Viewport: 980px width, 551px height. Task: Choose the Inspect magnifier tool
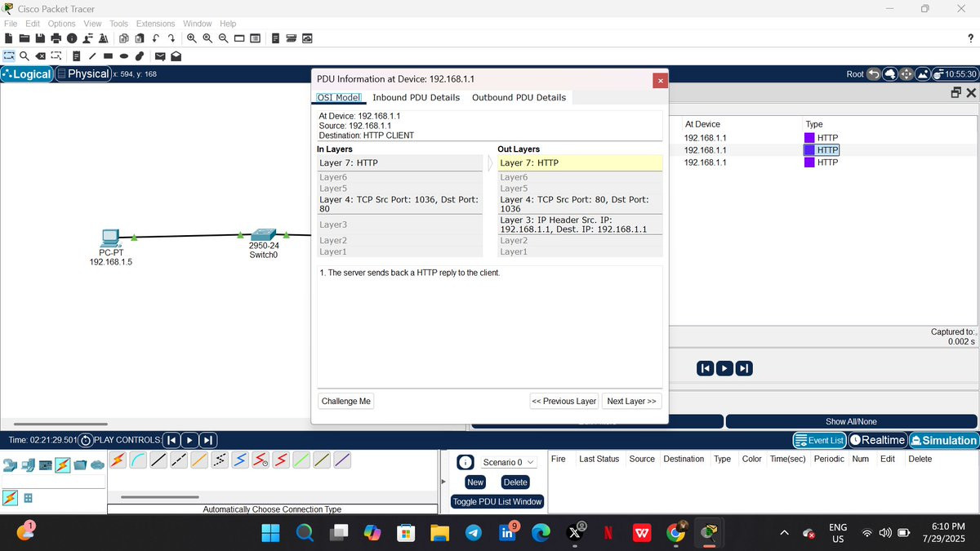pos(24,56)
